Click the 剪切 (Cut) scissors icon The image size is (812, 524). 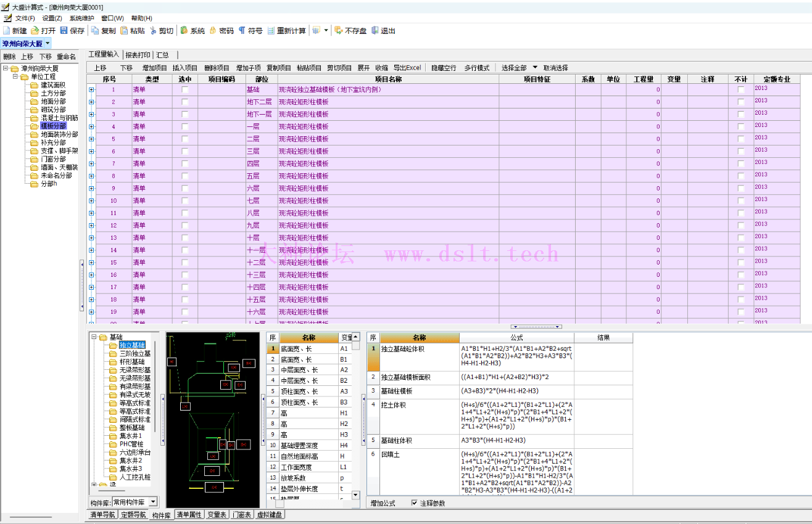(x=153, y=30)
